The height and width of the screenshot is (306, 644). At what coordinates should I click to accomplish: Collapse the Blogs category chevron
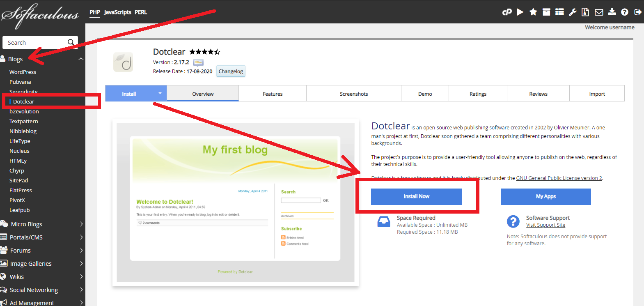pos(81,59)
